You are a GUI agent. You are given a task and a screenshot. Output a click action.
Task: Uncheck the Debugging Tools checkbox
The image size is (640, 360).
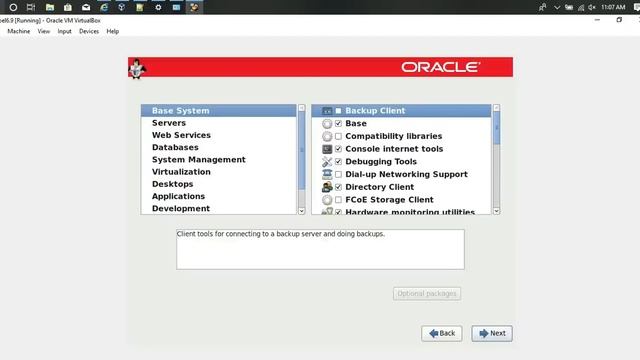pyautogui.click(x=338, y=162)
